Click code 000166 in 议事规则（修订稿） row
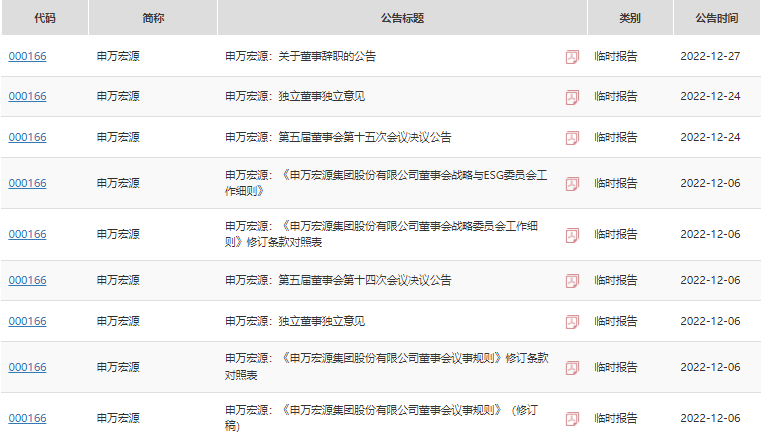 pyautogui.click(x=28, y=418)
